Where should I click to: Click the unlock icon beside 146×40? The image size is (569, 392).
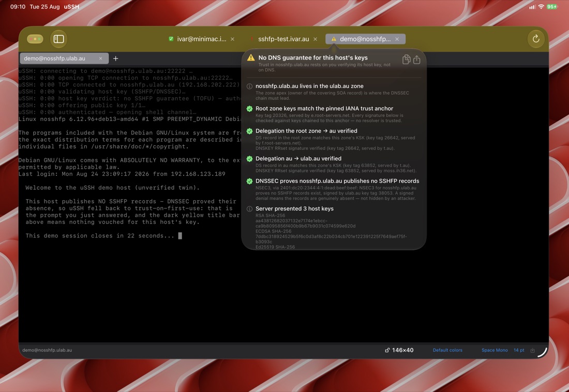pos(387,350)
